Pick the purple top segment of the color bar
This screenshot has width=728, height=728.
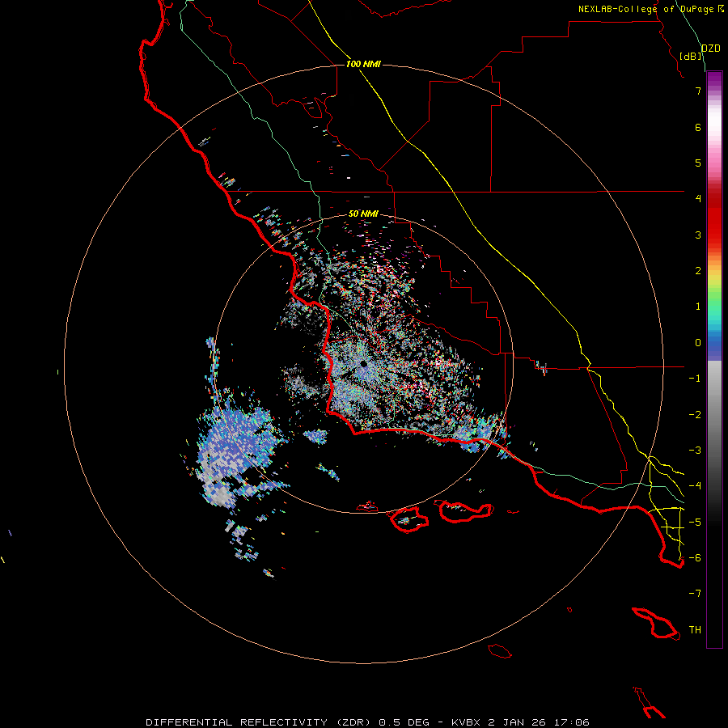coord(714,78)
